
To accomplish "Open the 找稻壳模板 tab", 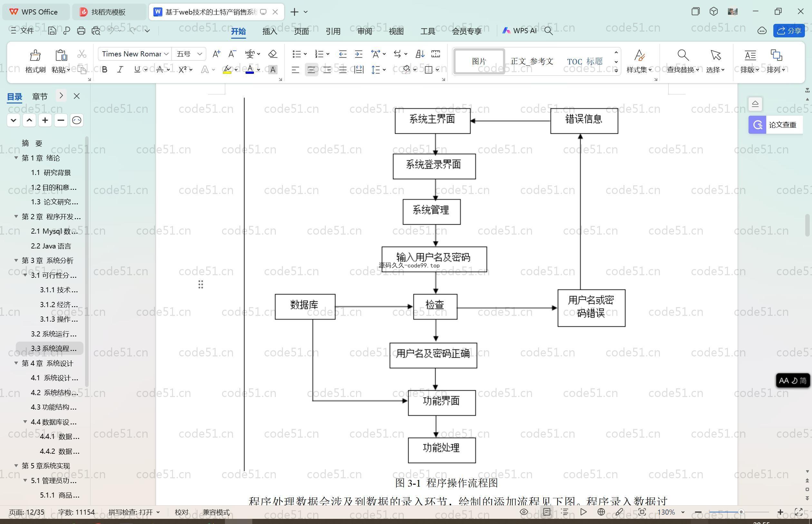I will 109,12.
